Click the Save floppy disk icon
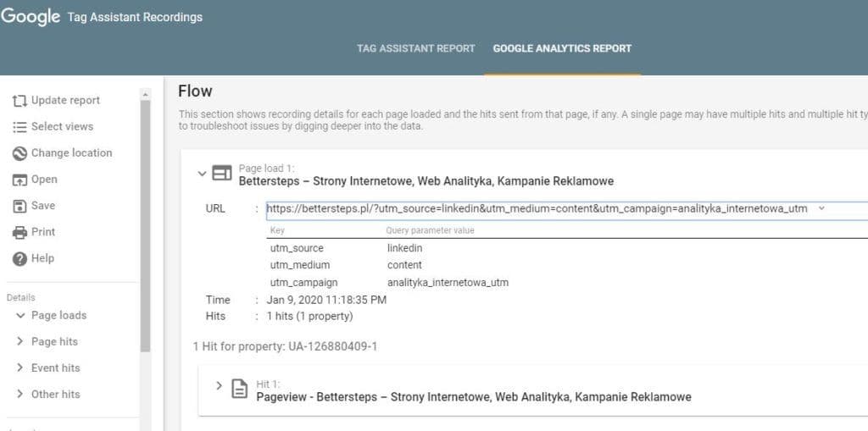868x431 pixels. [x=19, y=206]
